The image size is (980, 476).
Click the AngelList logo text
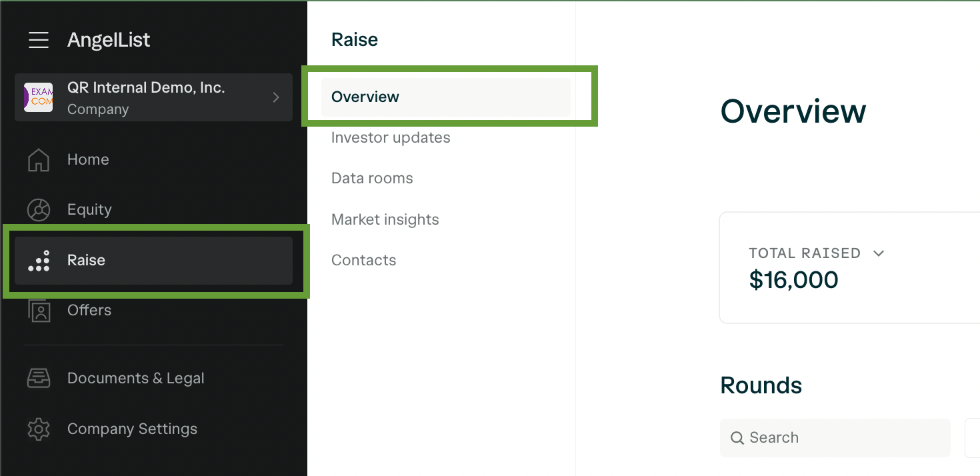[109, 40]
